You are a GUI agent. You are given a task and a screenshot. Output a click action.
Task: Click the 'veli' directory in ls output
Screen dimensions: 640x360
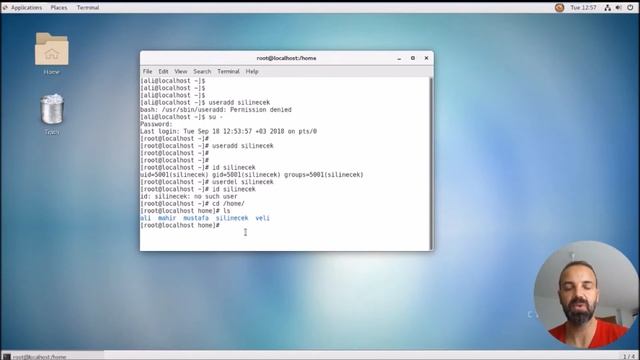coord(262,218)
